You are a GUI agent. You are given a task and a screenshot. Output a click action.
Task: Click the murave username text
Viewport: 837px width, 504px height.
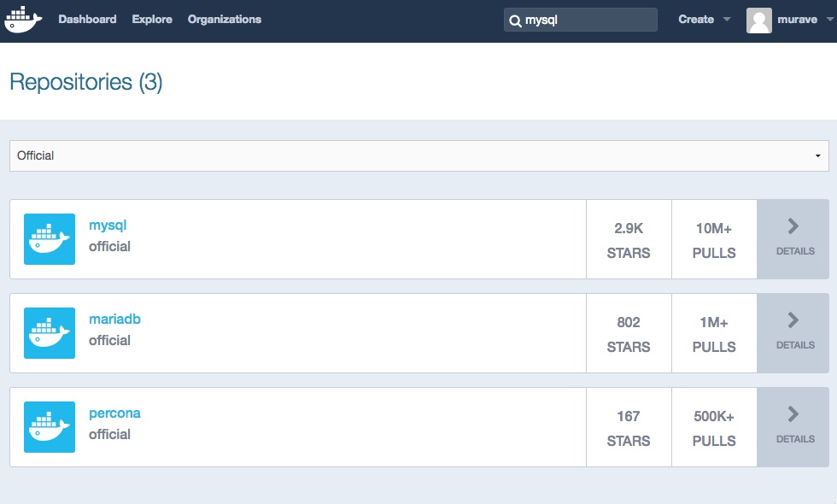coord(798,19)
